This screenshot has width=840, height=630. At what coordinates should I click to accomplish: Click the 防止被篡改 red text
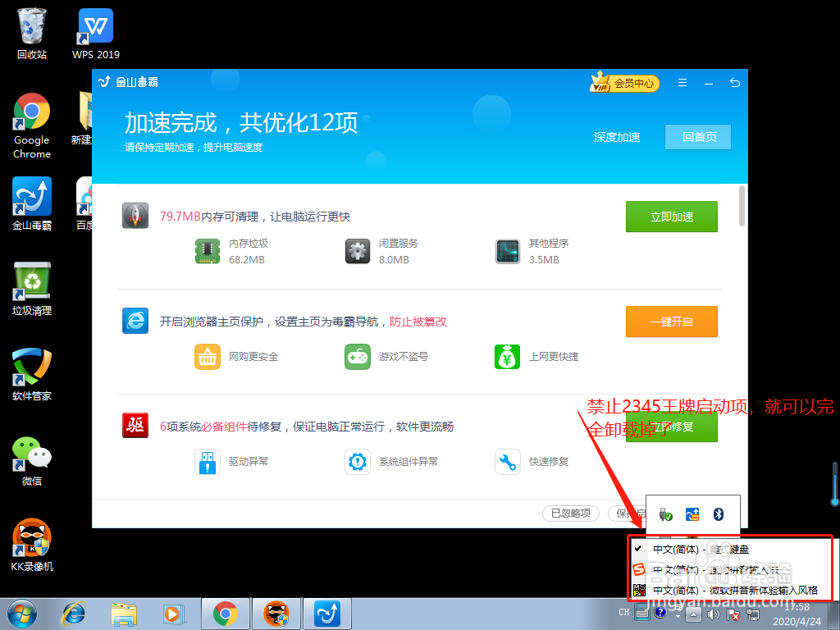(418, 322)
